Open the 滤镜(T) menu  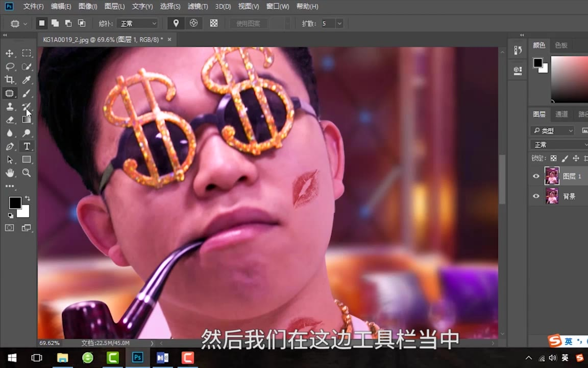pos(198,7)
